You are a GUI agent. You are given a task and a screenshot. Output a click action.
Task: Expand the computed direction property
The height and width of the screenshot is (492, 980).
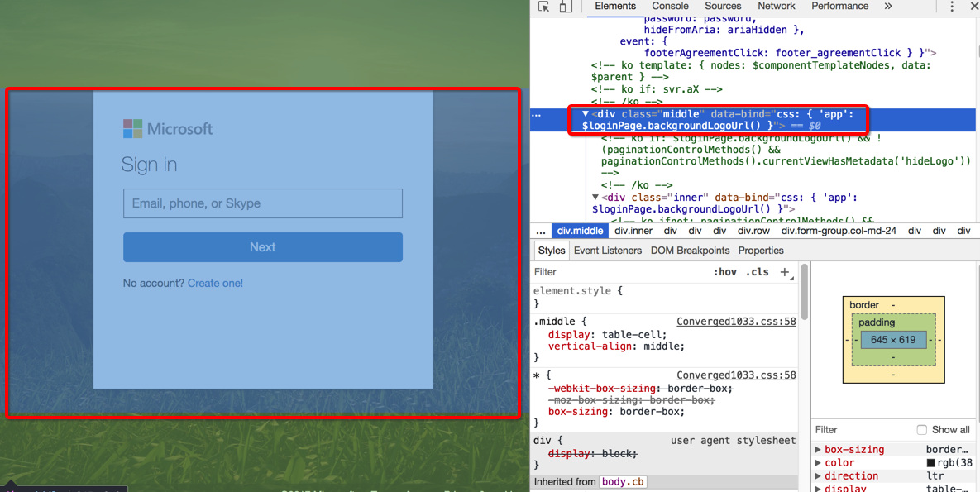[818, 476]
